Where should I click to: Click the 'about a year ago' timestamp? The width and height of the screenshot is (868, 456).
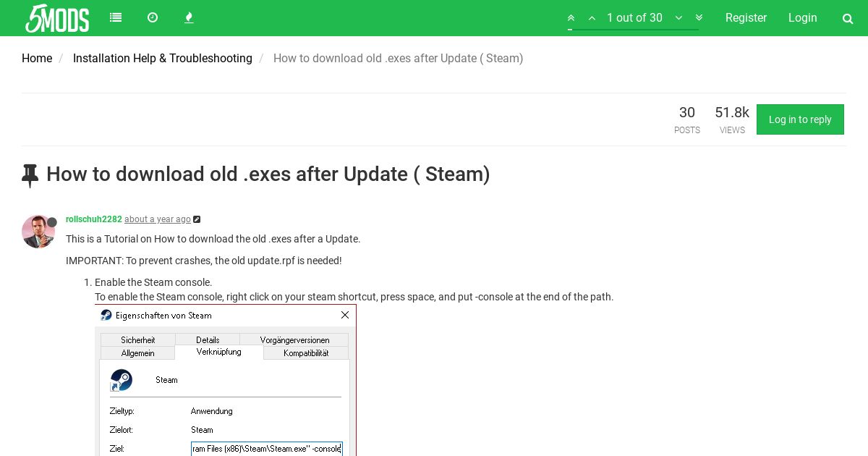pos(158,219)
